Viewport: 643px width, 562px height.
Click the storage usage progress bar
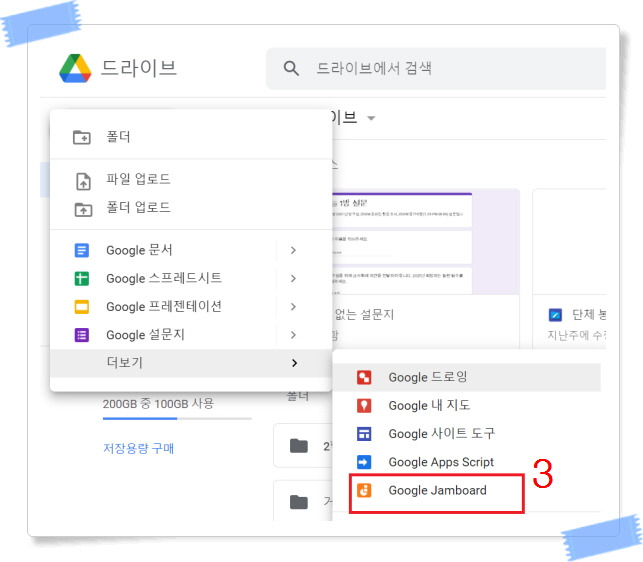pyautogui.click(x=177, y=419)
